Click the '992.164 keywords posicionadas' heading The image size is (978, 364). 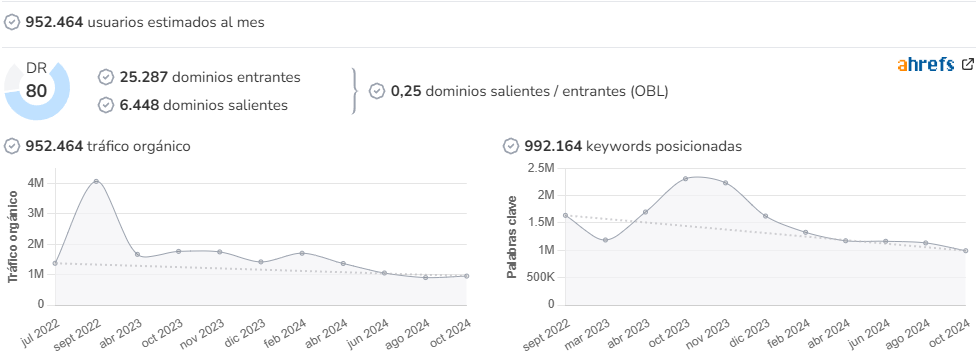pyautogui.click(x=633, y=146)
